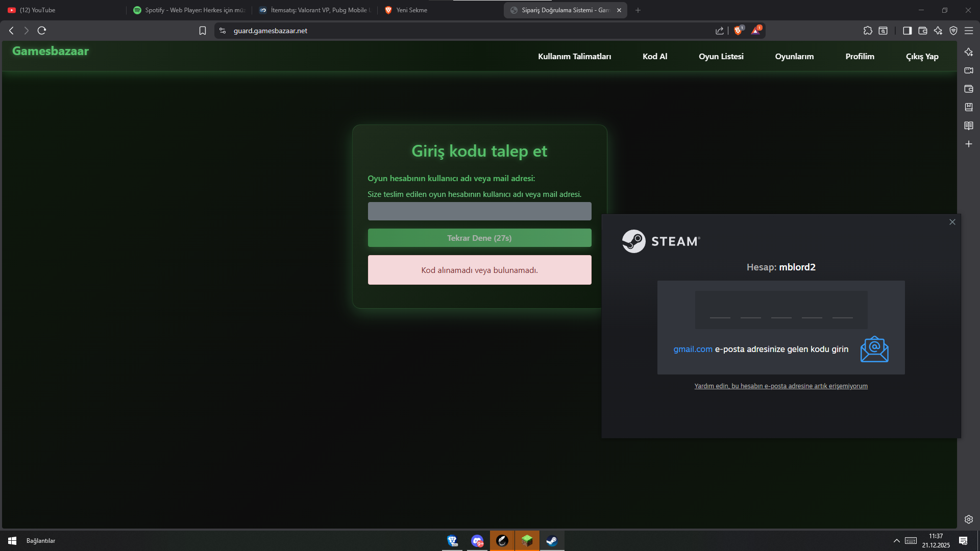Log out with Çıkış Yap
The width and height of the screenshot is (980, 551).
point(922,57)
